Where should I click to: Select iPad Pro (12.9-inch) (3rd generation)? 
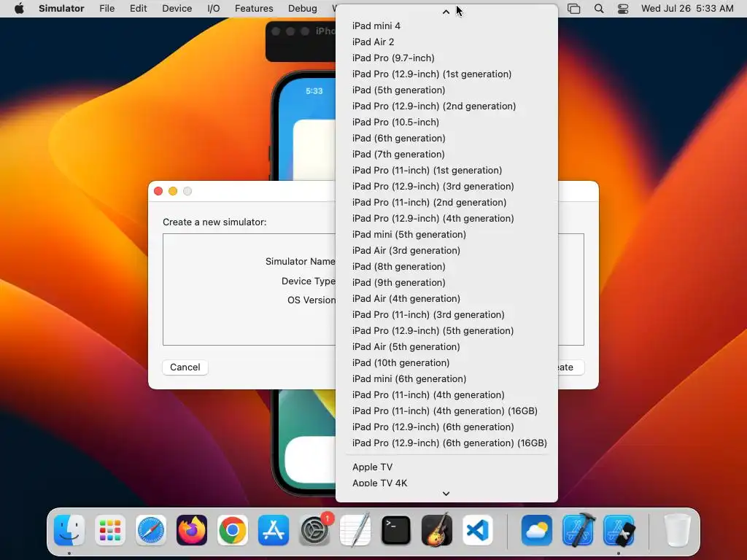click(x=447, y=186)
